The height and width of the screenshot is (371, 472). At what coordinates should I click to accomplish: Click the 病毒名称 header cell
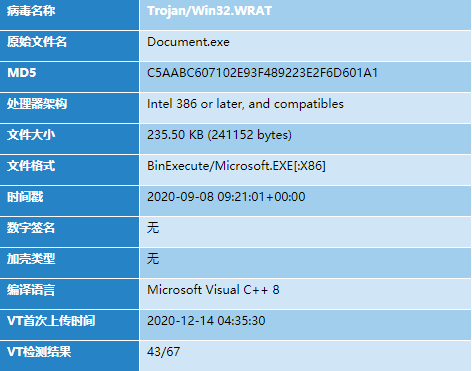(69, 15)
